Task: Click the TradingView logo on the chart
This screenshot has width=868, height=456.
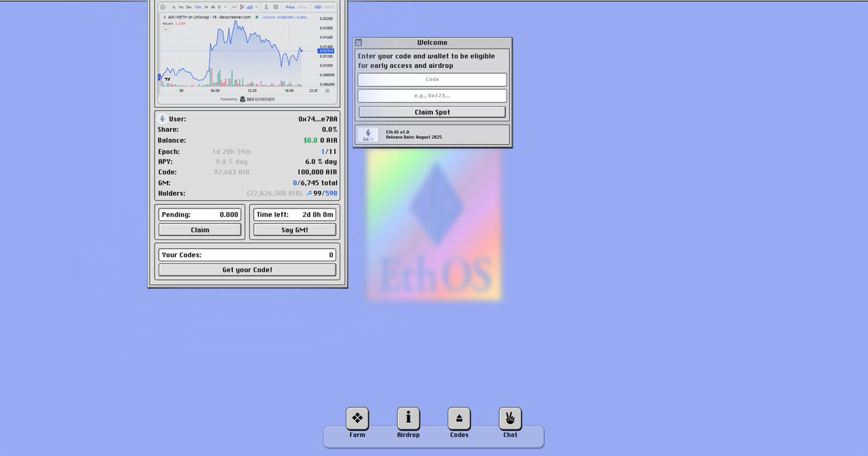Action: (x=167, y=79)
